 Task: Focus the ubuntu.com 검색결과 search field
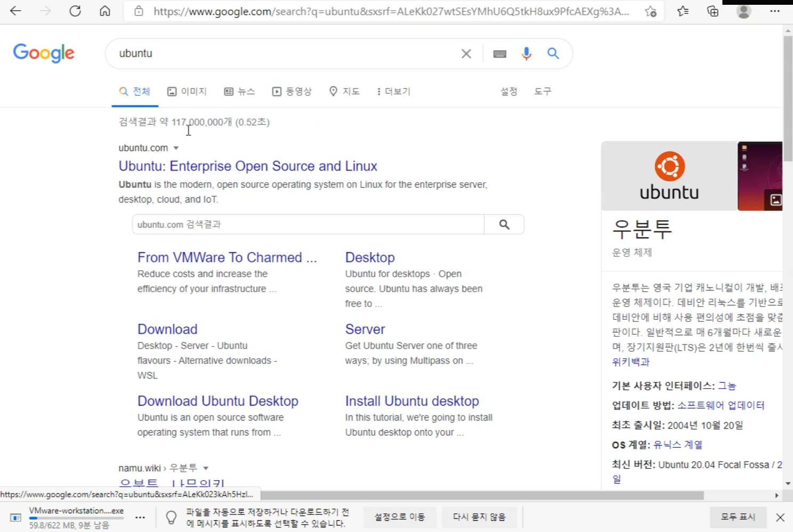click(x=308, y=224)
